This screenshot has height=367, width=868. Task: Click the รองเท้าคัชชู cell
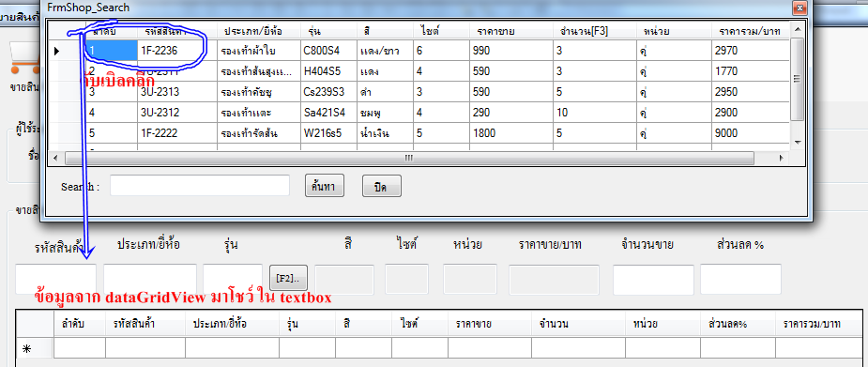[x=258, y=91]
